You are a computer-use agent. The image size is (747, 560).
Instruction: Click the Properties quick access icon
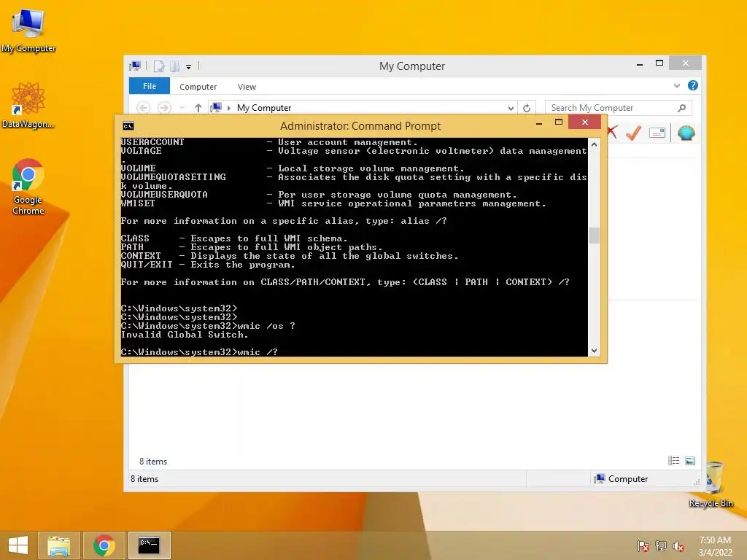(x=159, y=66)
